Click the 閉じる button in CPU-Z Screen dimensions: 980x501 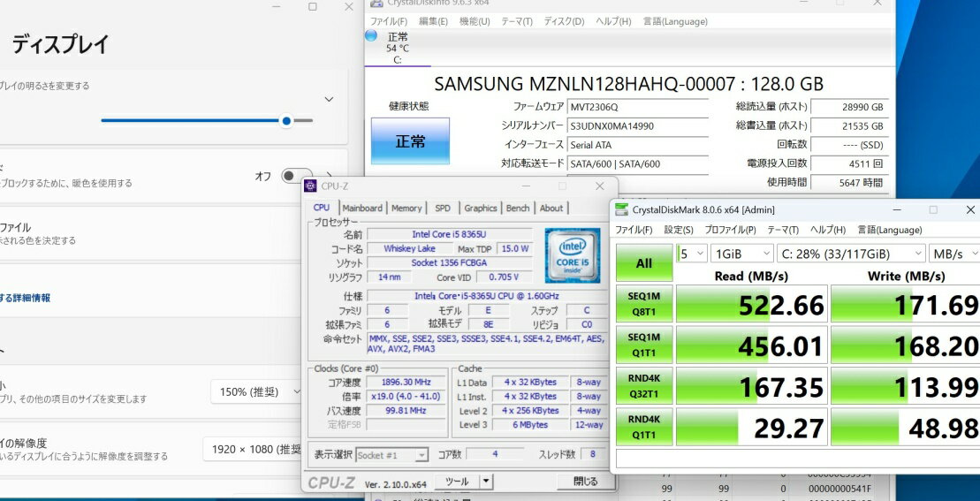pos(585,482)
